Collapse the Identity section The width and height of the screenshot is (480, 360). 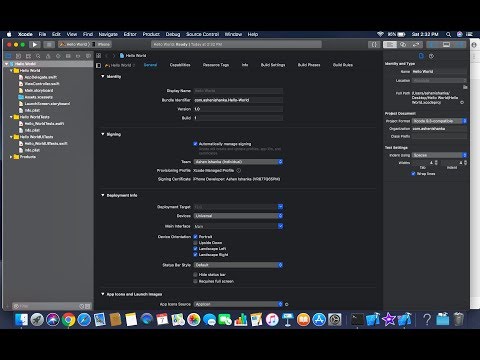(x=103, y=76)
